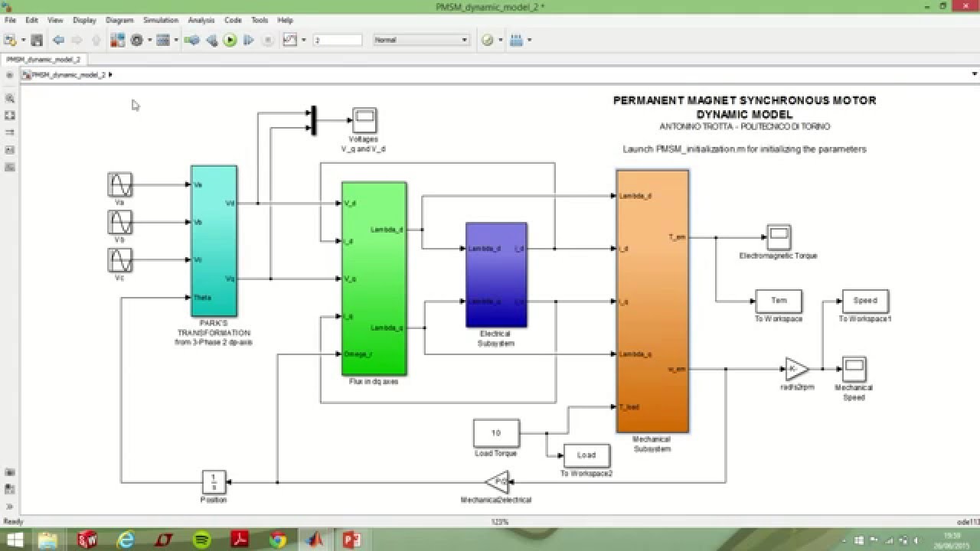Select the Electromagnetic Torque scope block

(x=779, y=237)
